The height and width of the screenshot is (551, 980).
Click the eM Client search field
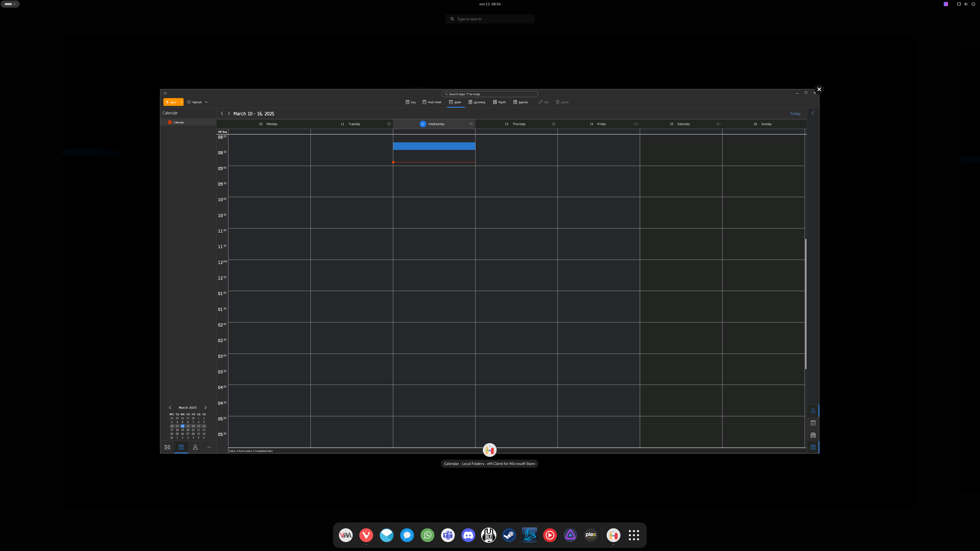coord(489,94)
